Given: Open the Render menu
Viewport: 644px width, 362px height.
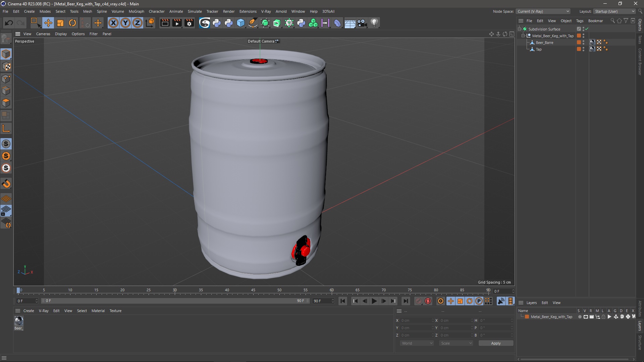Looking at the screenshot, I should (x=229, y=11).
